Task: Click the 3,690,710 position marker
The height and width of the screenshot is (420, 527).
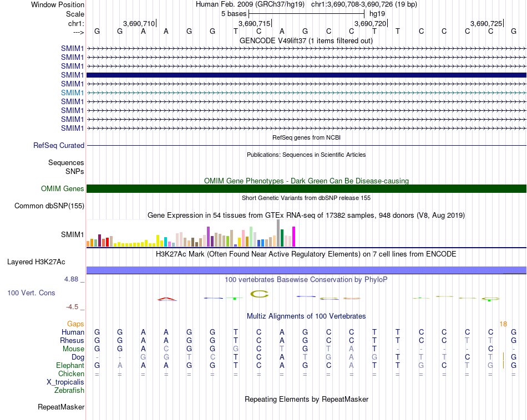Action: click(x=139, y=23)
